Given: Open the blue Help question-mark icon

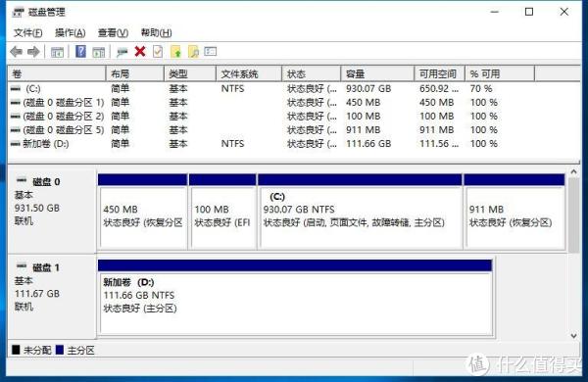Looking at the screenshot, I should 80,51.
